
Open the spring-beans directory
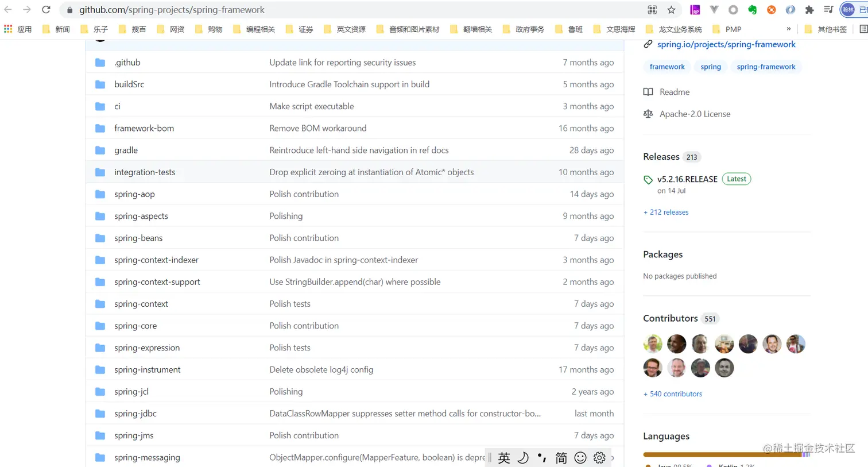138,238
